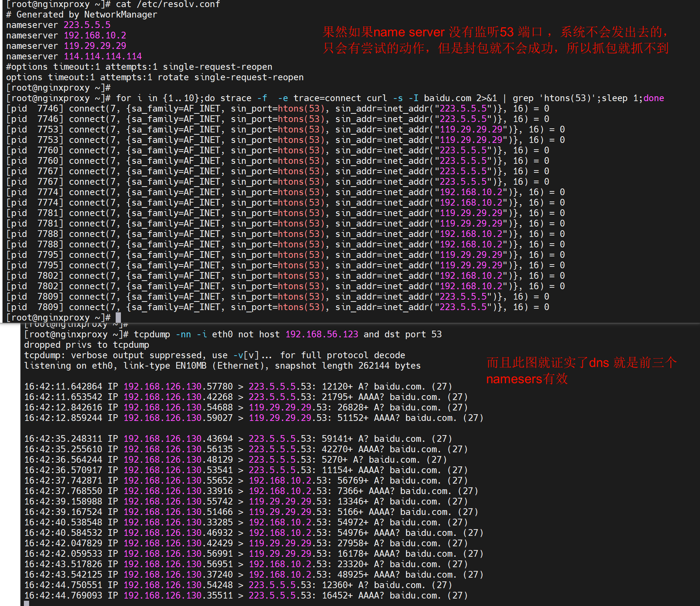Click the 192.168.56.123 host address in the tcpdump command
This screenshot has height=606, width=700.
click(x=321, y=334)
